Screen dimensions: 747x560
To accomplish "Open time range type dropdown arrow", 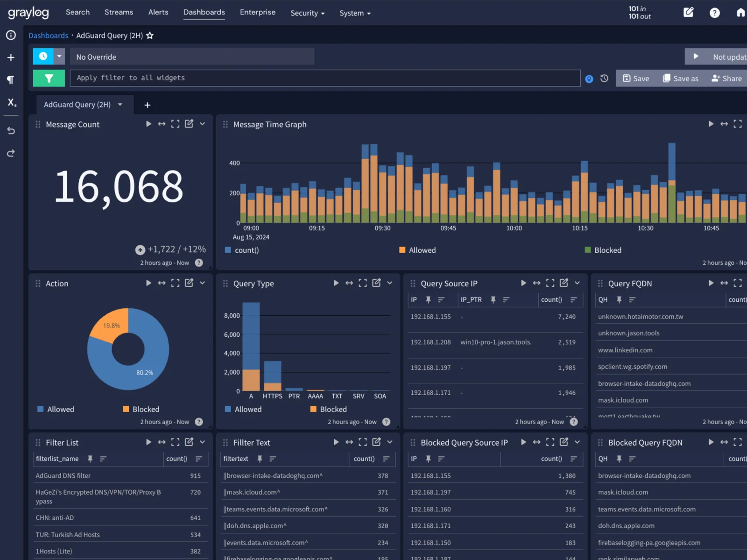I will click(x=59, y=57).
